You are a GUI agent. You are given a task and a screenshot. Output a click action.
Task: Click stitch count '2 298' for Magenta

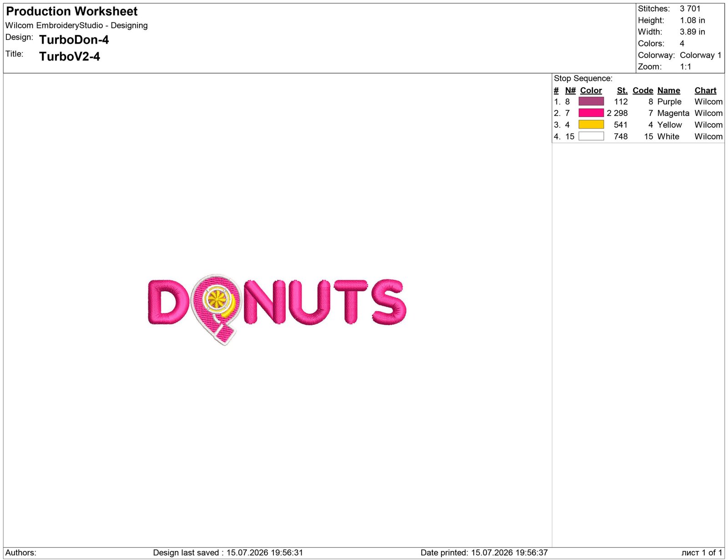pos(617,113)
